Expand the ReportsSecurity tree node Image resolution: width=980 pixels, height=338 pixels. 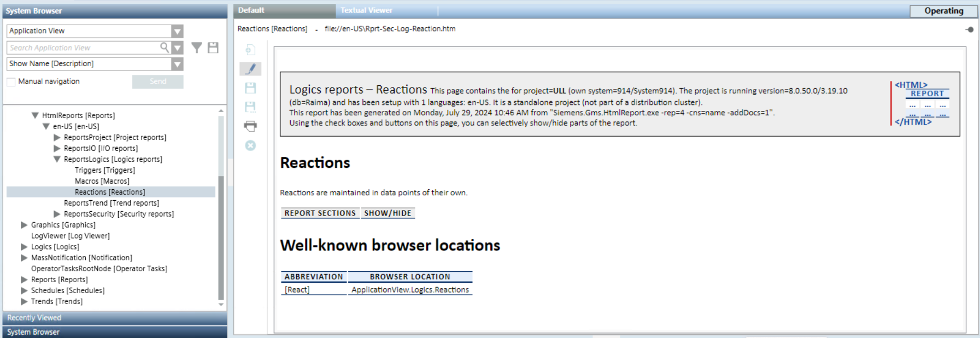57,214
